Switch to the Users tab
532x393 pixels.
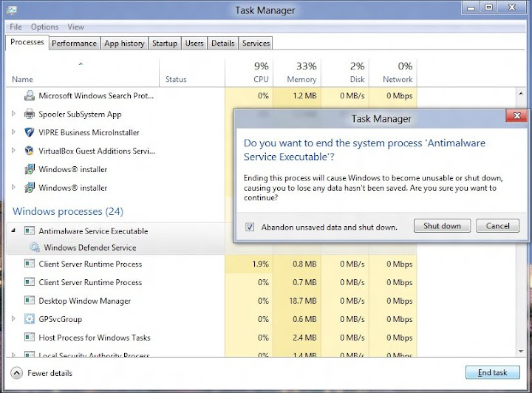(194, 44)
